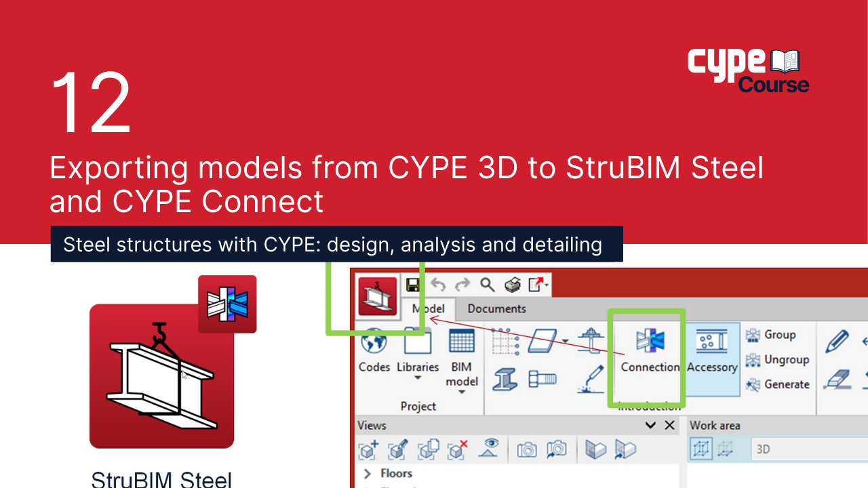Select the grid lines tool
868x488 pixels.
505,342
